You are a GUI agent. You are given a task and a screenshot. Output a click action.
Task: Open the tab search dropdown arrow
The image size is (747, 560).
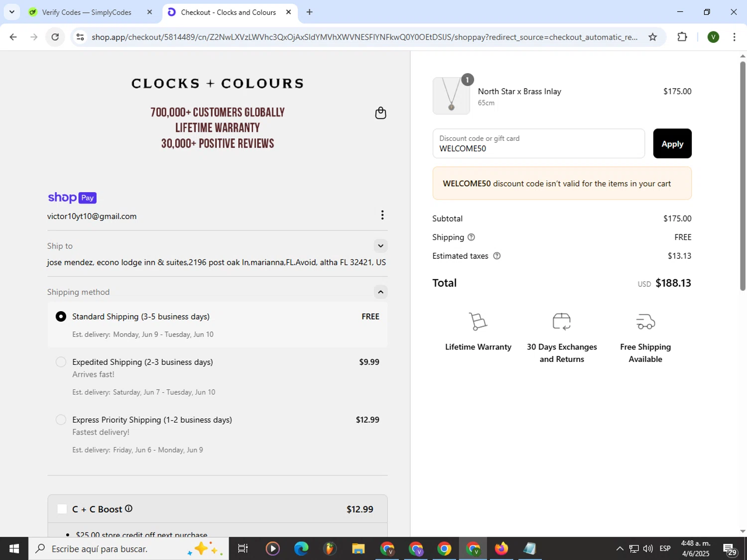12,12
